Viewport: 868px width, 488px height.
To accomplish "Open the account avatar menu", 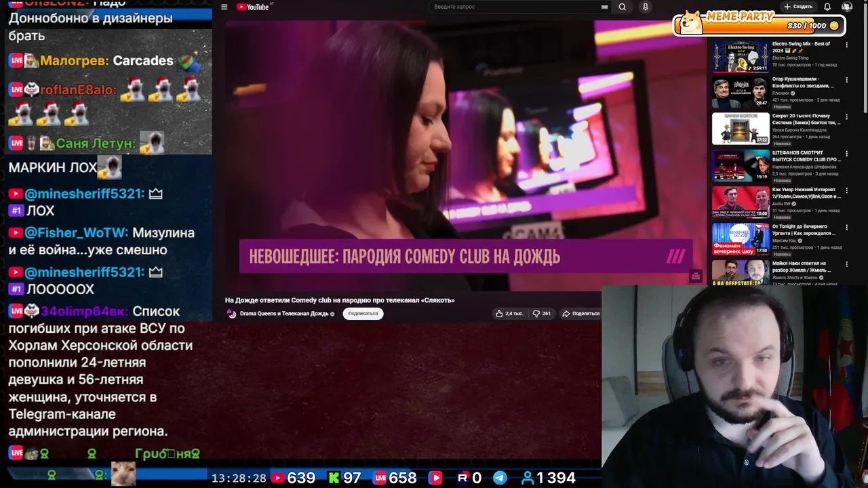I will coord(847,7).
